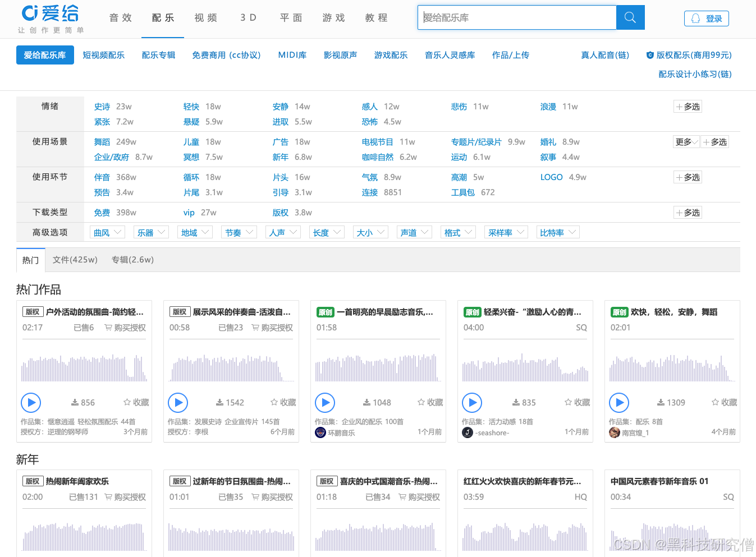Viewport: 756px width, 557px height.
Task: Open the 采样率 dropdown
Action: pyautogui.click(x=506, y=232)
